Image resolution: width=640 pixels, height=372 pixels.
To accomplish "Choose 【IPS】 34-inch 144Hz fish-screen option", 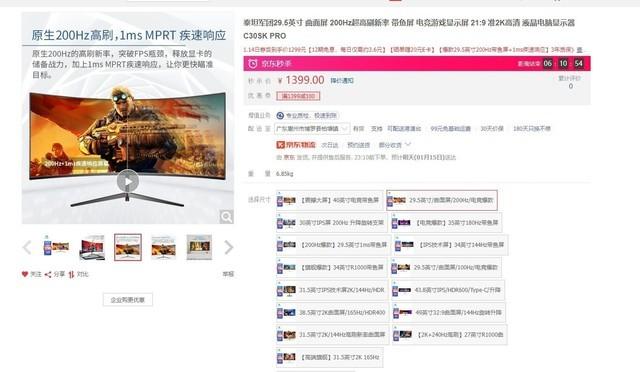I will point(451,245).
